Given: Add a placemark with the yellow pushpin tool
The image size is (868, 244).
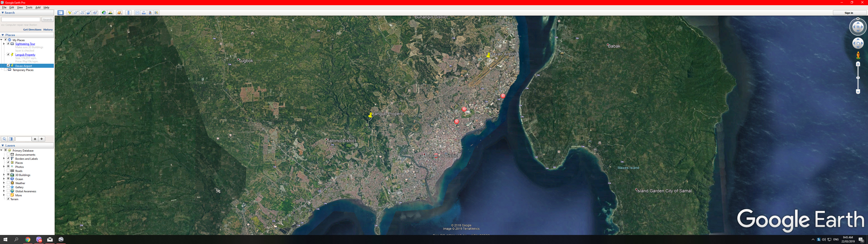Looking at the screenshot, I should coord(69,13).
